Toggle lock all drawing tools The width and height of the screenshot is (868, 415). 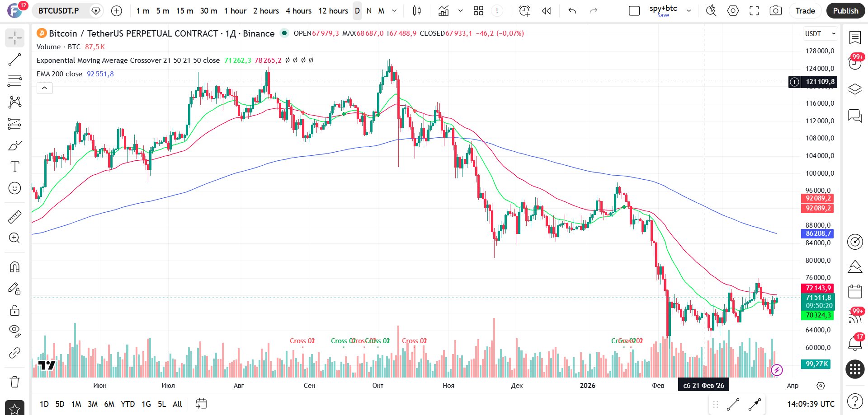click(15, 311)
